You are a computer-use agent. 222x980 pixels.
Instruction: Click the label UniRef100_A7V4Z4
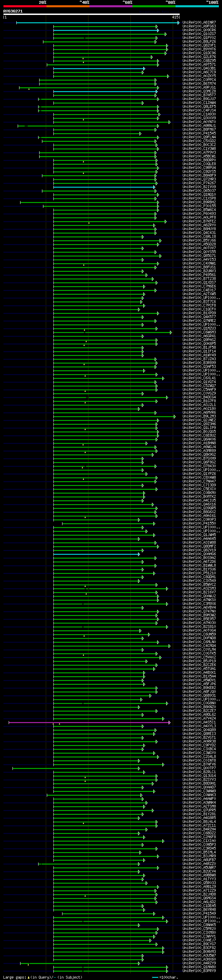pos(199,718)
